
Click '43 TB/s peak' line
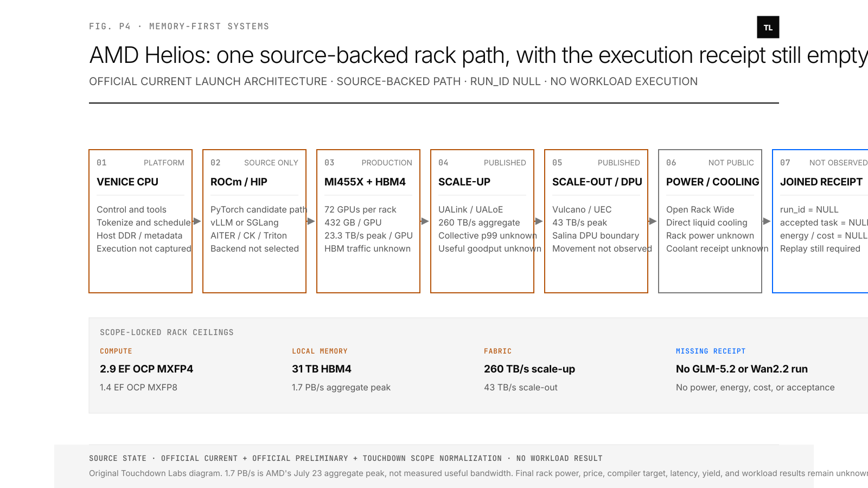tap(579, 222)
